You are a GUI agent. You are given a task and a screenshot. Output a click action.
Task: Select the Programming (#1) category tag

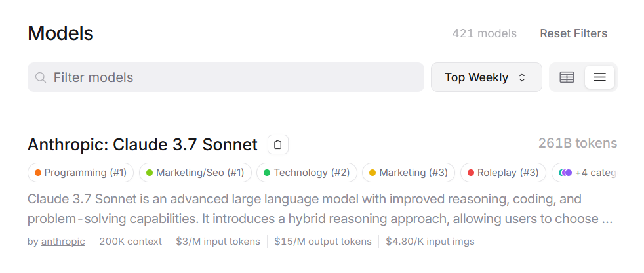(x=81, y=173)
